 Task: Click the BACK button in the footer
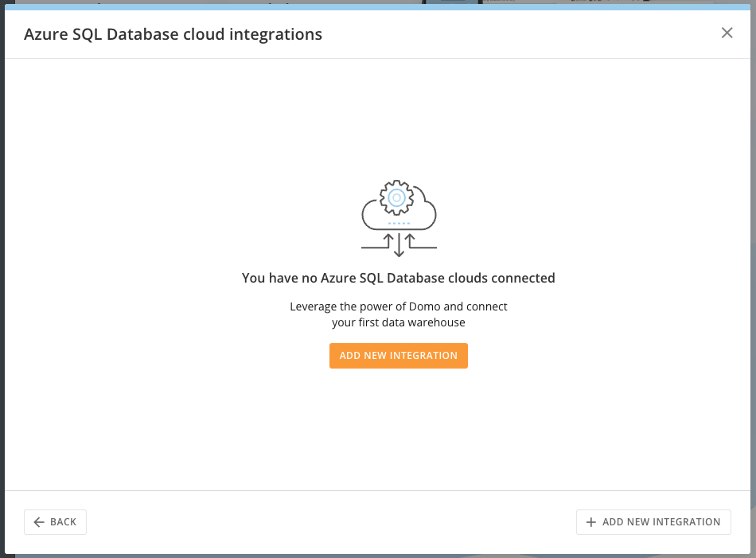tap(55, 522)
